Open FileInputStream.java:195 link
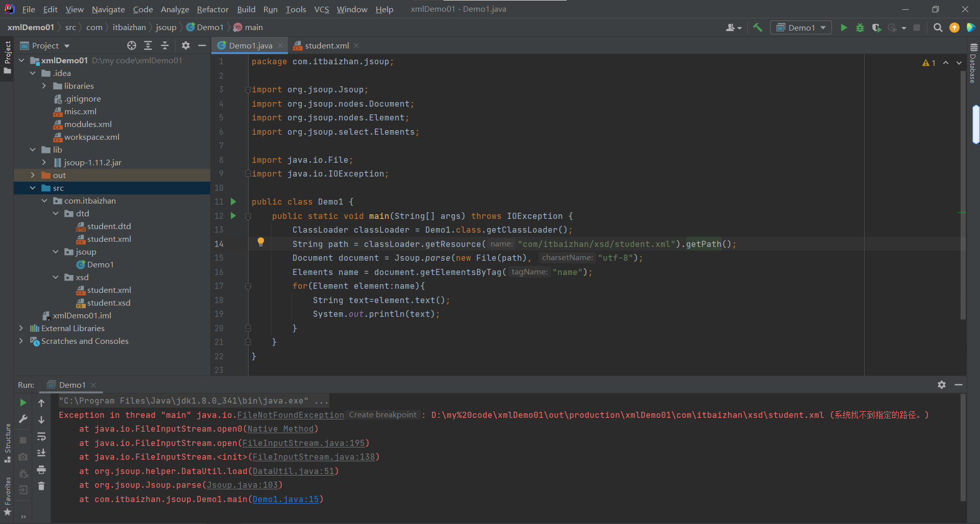 [x=303, y=443]
